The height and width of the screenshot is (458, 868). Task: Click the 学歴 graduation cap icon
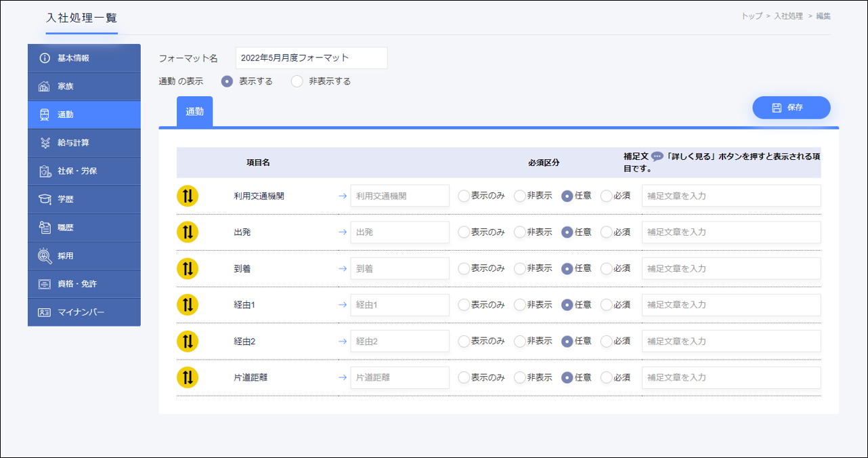coord(45,199)
